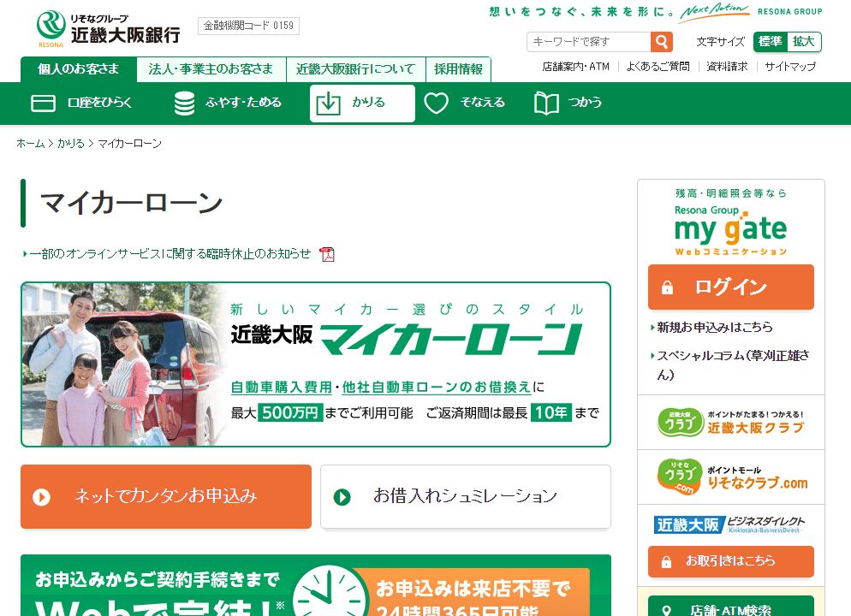Set text size to 標準
851x616 pixels.
(x=771, y=42)
